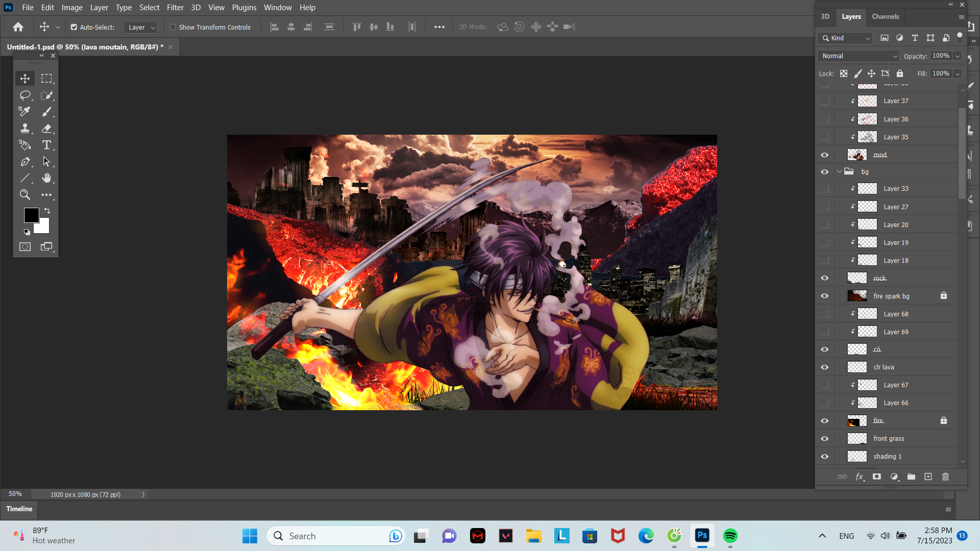Select the Clone Stamp tool
The image size is (980, 551).
tap(24, 129)
